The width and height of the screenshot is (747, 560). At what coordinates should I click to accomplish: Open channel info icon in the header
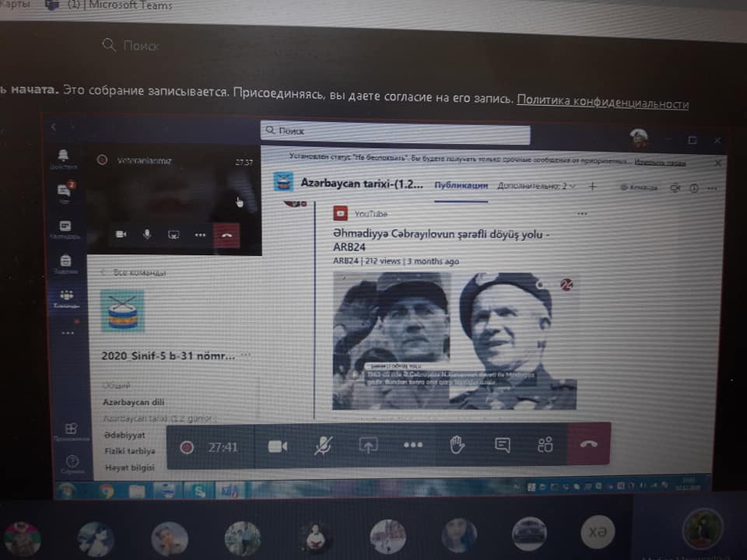point(694,188)
